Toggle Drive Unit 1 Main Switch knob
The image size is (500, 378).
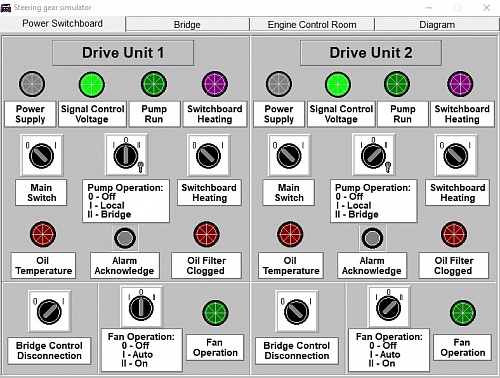click(42, 155)
